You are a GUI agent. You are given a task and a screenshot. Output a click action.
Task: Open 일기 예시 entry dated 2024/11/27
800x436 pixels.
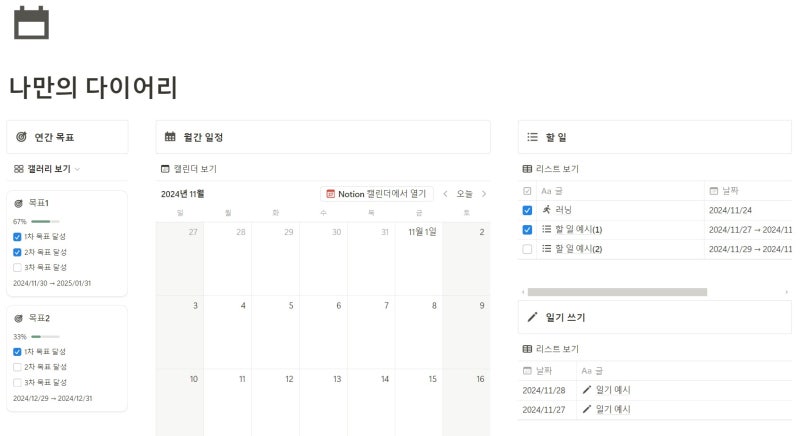click(613, 409)
